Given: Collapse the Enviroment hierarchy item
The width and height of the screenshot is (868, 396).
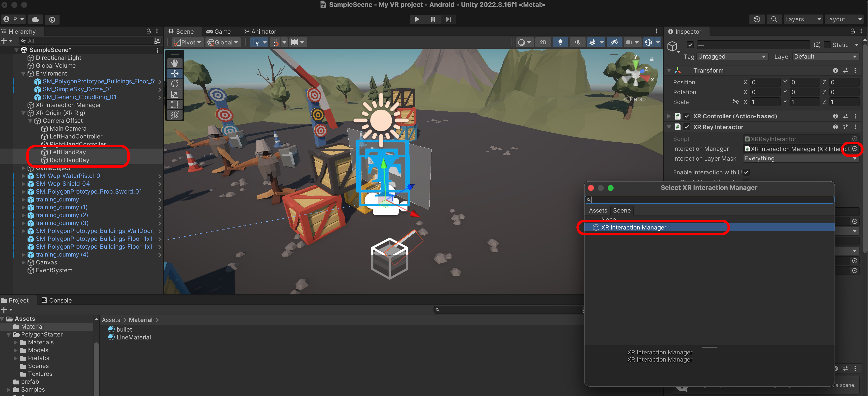Looking at the screenshot, I should 23,73.
